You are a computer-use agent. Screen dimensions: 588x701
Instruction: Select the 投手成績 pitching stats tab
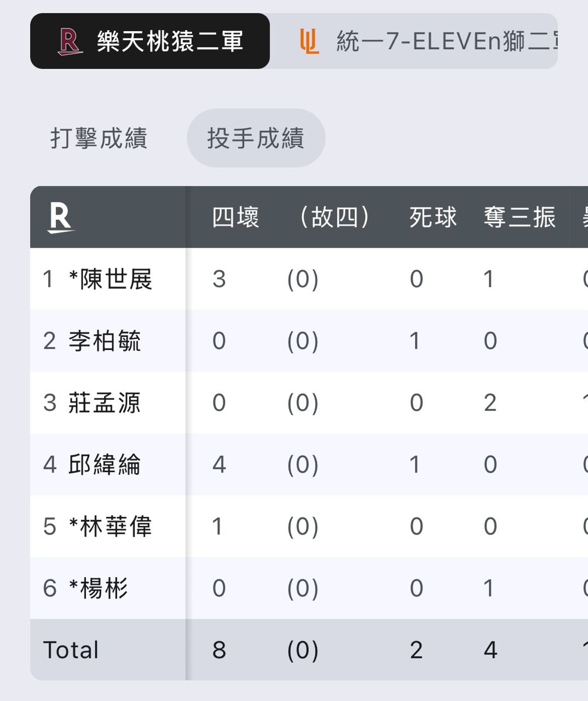[256, 138]
